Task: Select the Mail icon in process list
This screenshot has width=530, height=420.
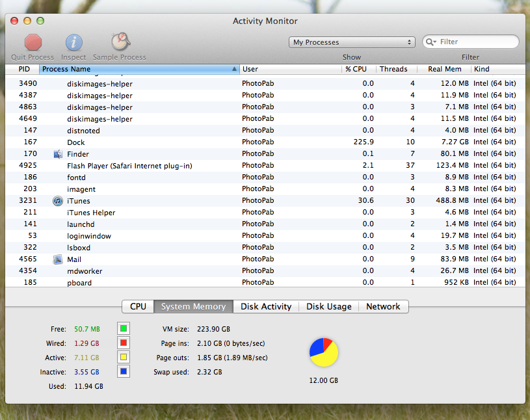Action: [x=58, y=259]
